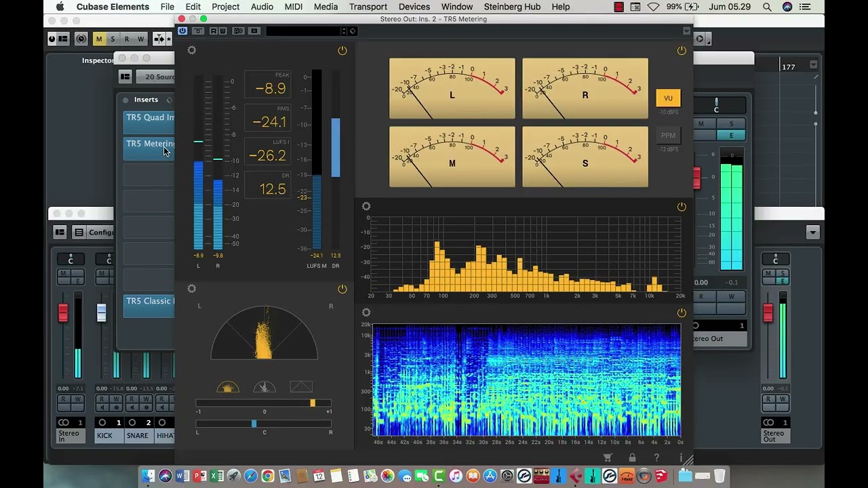Screen dimensions: 868x488
Task: Open the T-RackS shop cart icon
Action: [x=608, y=458]
